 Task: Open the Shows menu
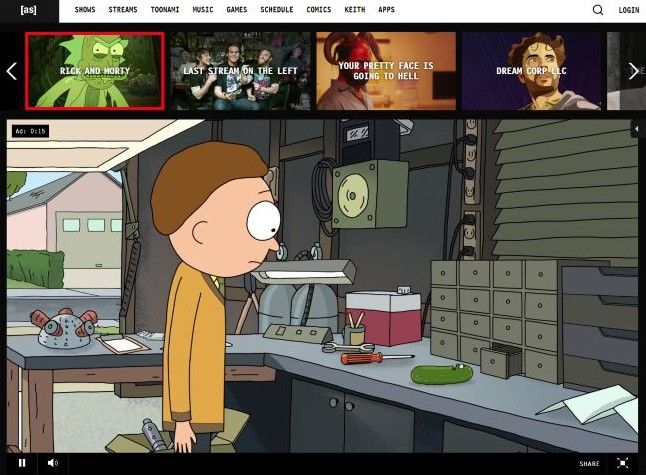pyautogui.click(x=85, y=10)
